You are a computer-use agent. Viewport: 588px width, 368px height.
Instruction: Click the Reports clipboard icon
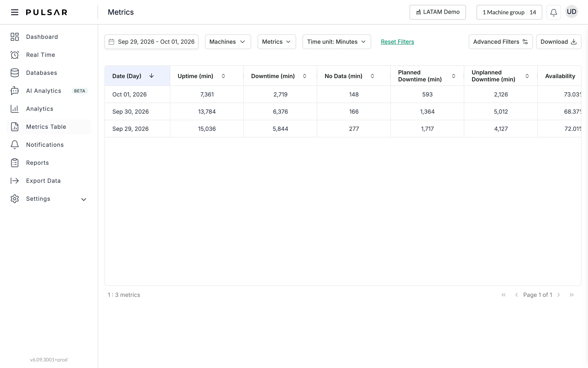click(14, 163)
